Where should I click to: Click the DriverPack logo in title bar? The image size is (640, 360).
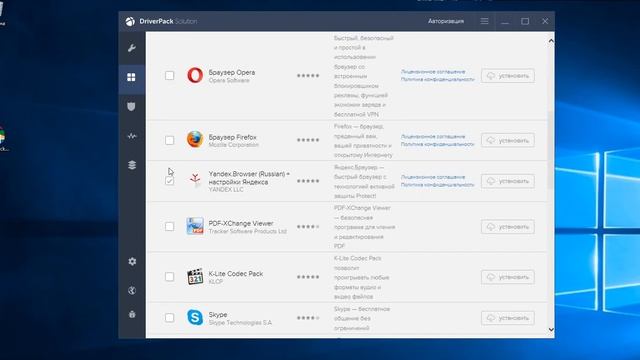130,21
